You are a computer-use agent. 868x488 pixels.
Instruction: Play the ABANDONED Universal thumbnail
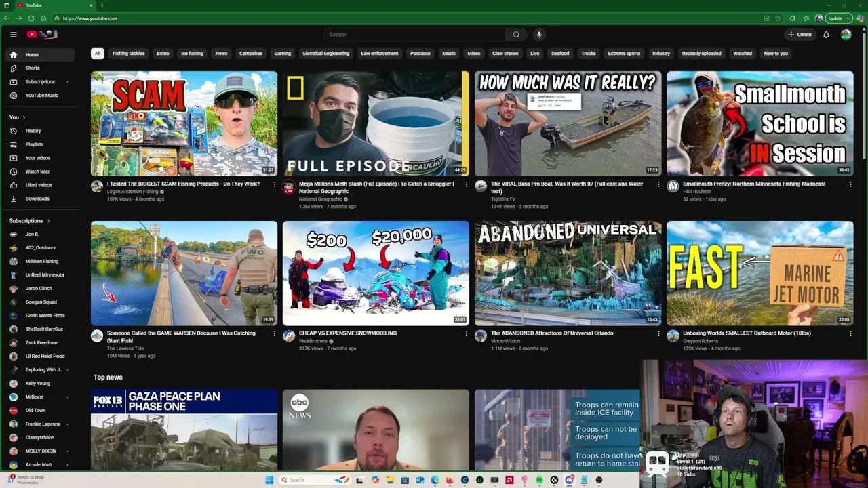coord(568,273)
